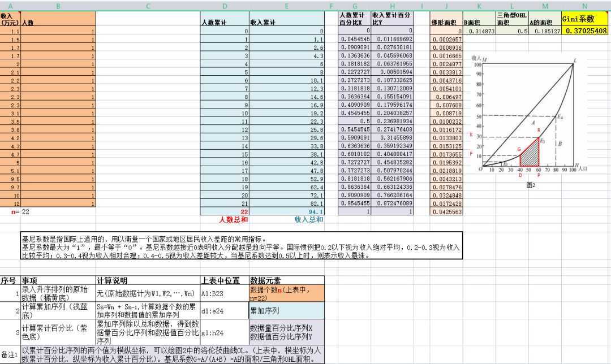Click the A1:B23 range cell
The width and height of the screenshot is (611, 364).
225,293
